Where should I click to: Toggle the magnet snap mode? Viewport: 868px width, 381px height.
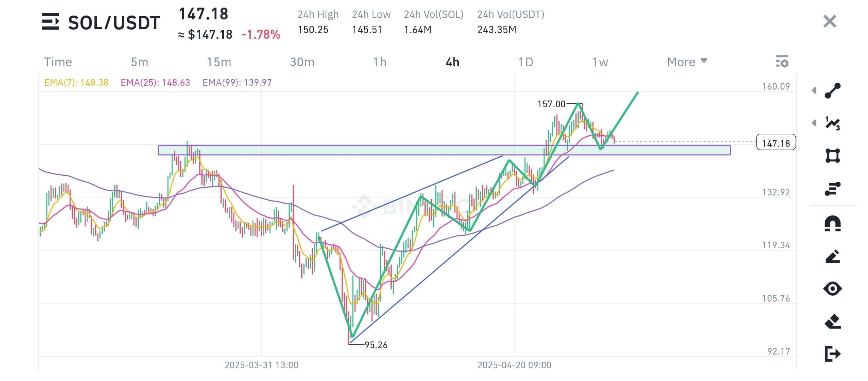pos(833,224)
